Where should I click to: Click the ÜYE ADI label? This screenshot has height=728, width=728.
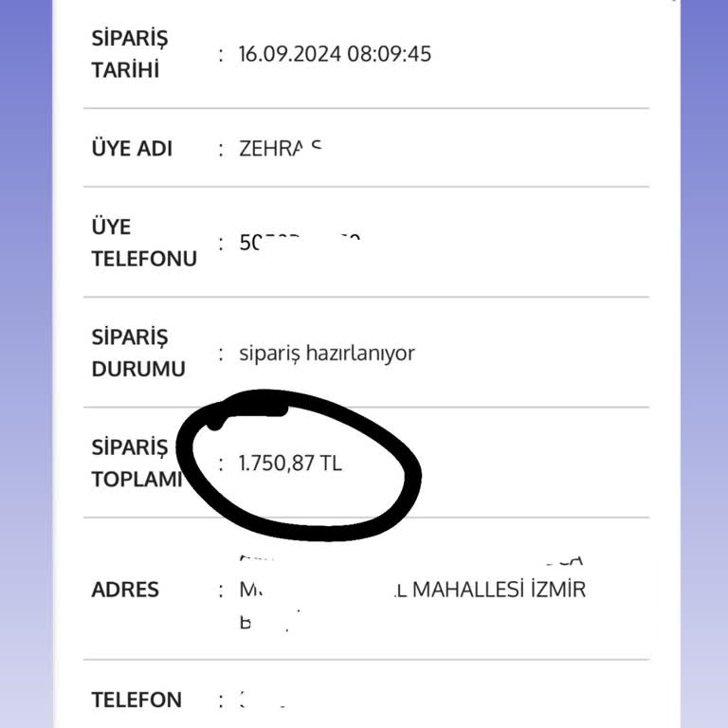coord(132,149)
